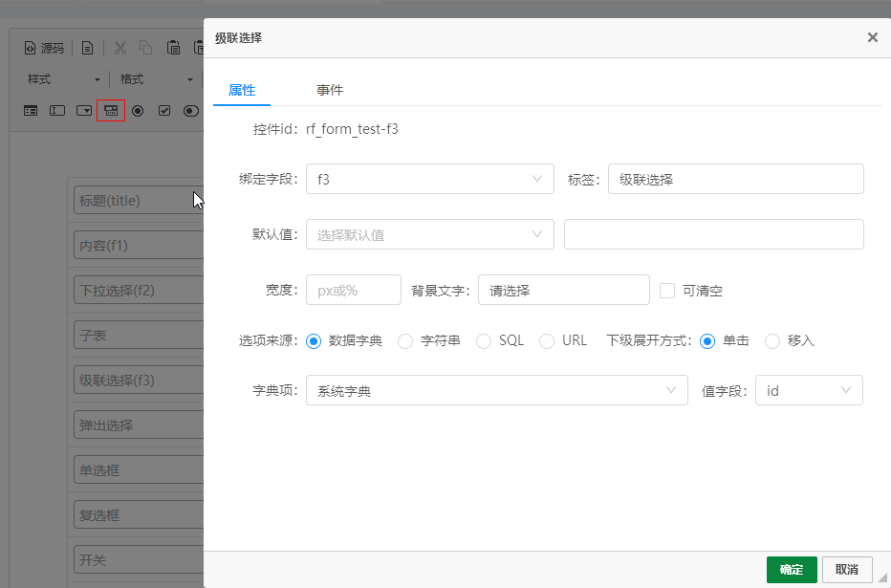The image size is (891, 588).
Task: Click the 确定 confirm button
Action: pos(792,569)
